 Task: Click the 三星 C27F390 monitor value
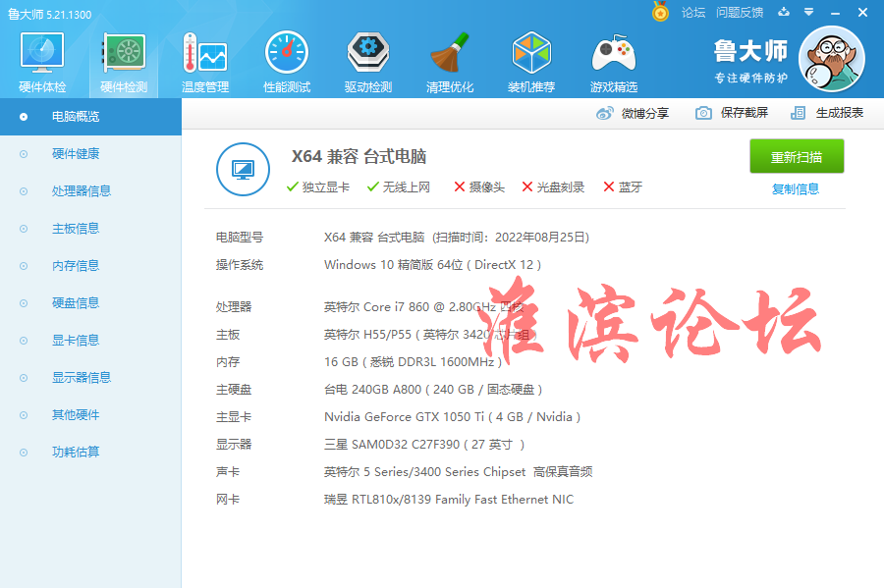[x=424, y=445]
